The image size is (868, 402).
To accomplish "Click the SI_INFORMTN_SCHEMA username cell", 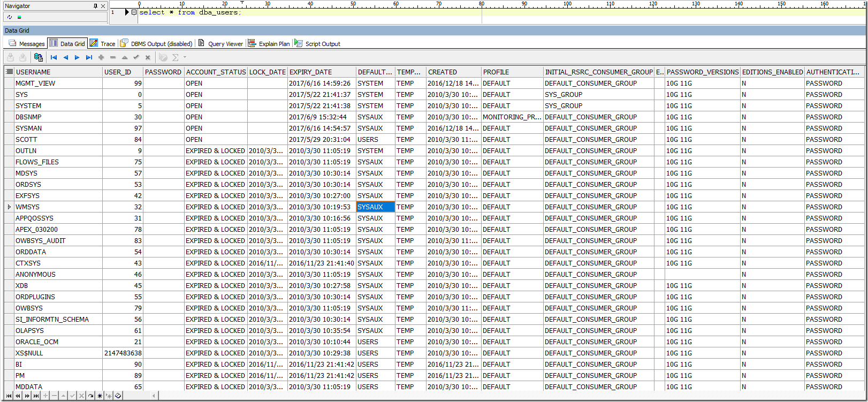I will coord(58,319).
